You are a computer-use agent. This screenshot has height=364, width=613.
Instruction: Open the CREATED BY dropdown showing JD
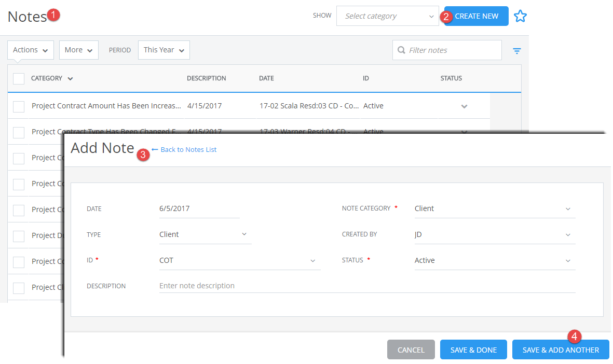pos(494,234)
